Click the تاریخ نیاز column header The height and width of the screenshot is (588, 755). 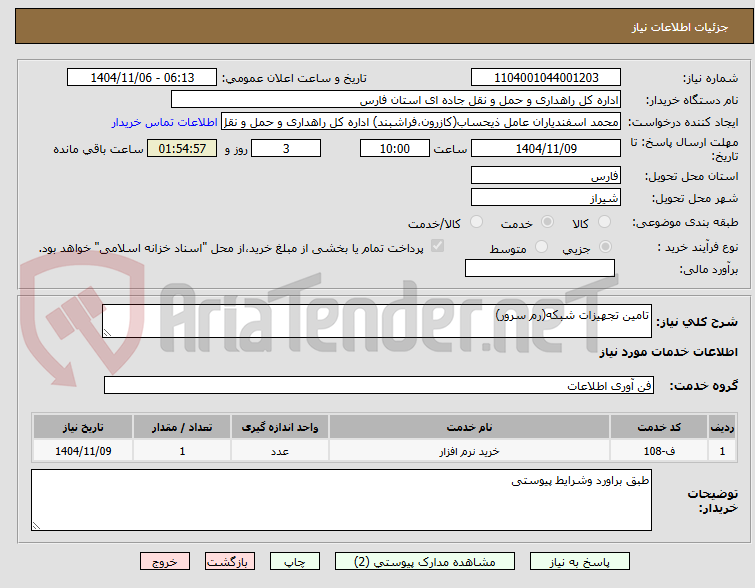83,427
